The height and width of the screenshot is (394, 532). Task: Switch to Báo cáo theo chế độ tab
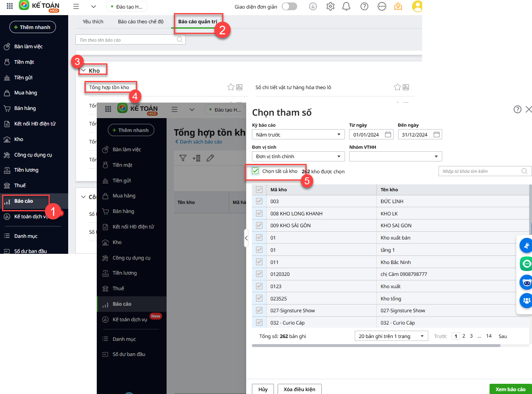140,22
